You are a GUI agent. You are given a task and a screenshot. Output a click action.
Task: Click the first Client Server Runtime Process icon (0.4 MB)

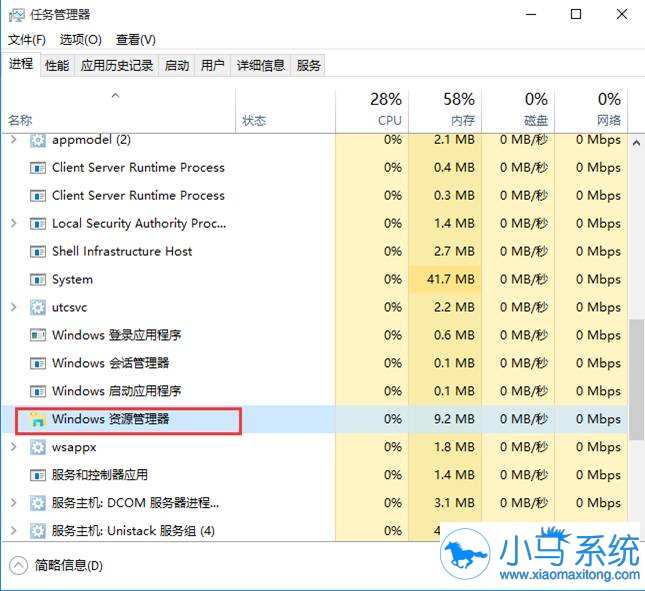tap(37, 168)
